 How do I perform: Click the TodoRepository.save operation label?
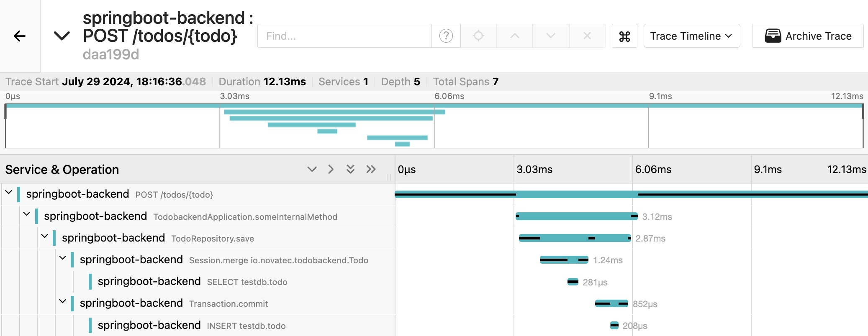213,239
